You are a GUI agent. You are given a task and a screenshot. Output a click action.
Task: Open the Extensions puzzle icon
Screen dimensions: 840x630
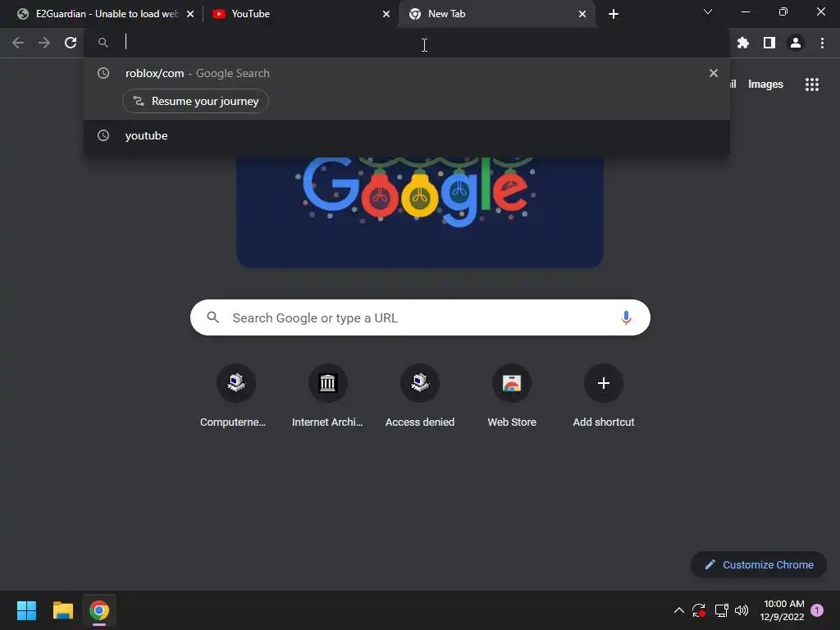coord(743,43)
